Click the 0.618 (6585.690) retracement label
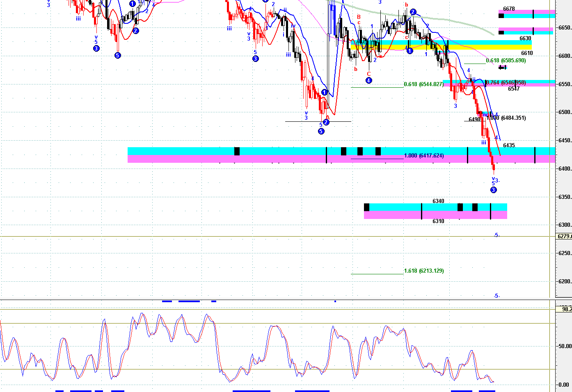This screenshot has height=392, width=572. (x=506, y=61)
